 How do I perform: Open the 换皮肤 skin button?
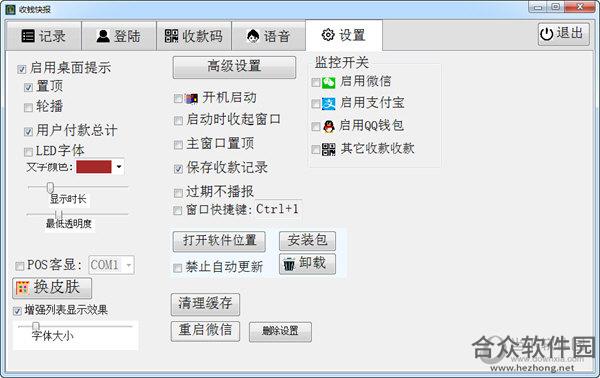click(x=52, y=288)
